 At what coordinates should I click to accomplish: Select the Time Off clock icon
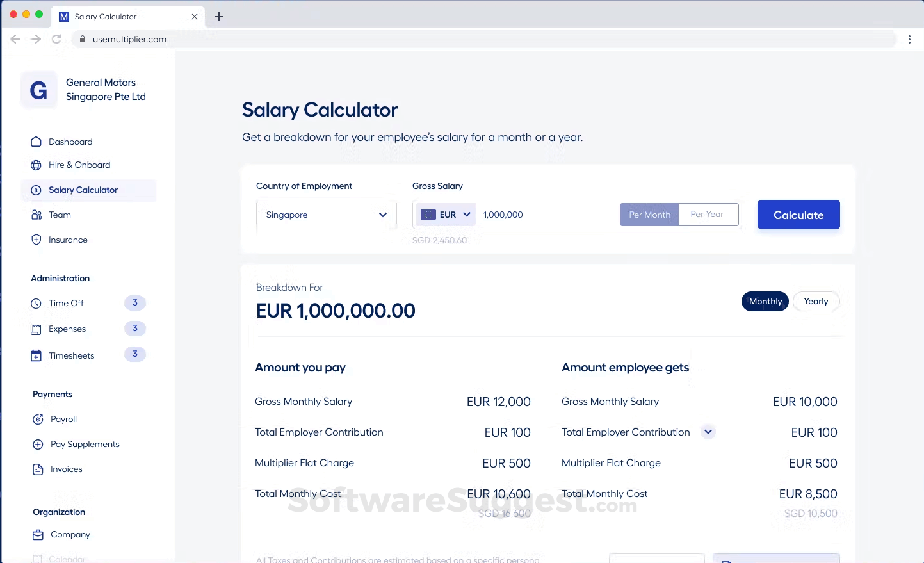pos(36,303)
